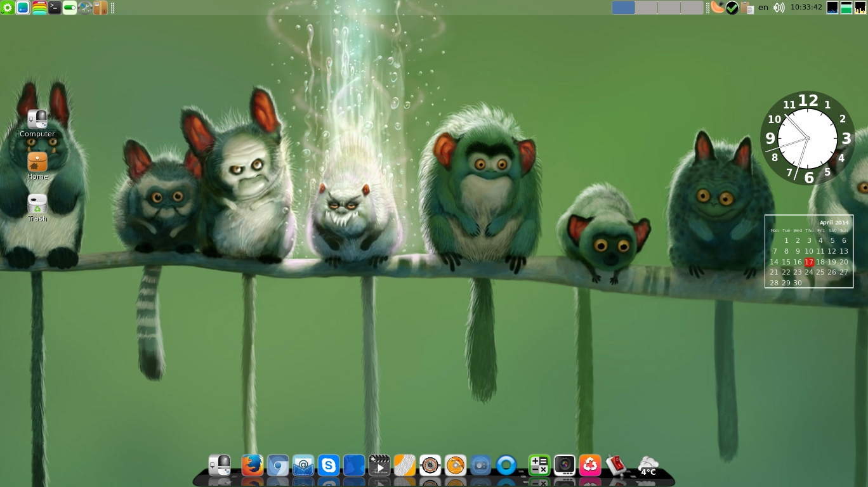868x487 pixels.
Task: Select the Computer desktop icon
Action: (37, 124)
